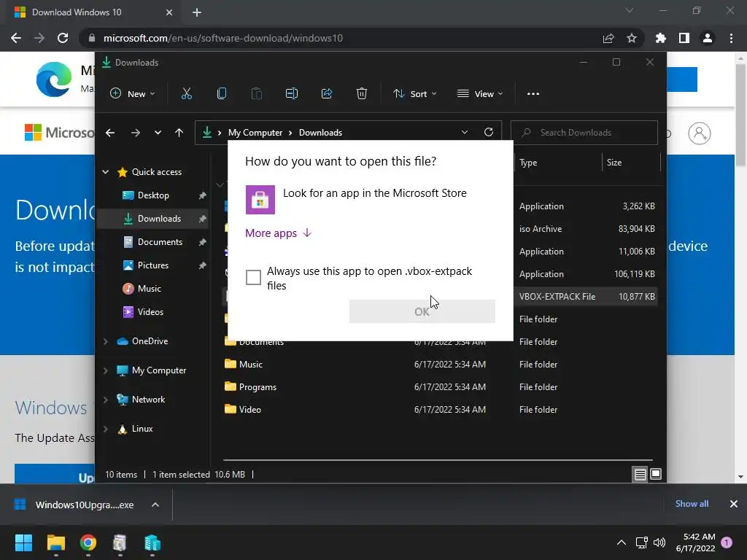747x560 pixels.
Task: Click OK button in open-with dialog
Action: [x=422, y=311]
